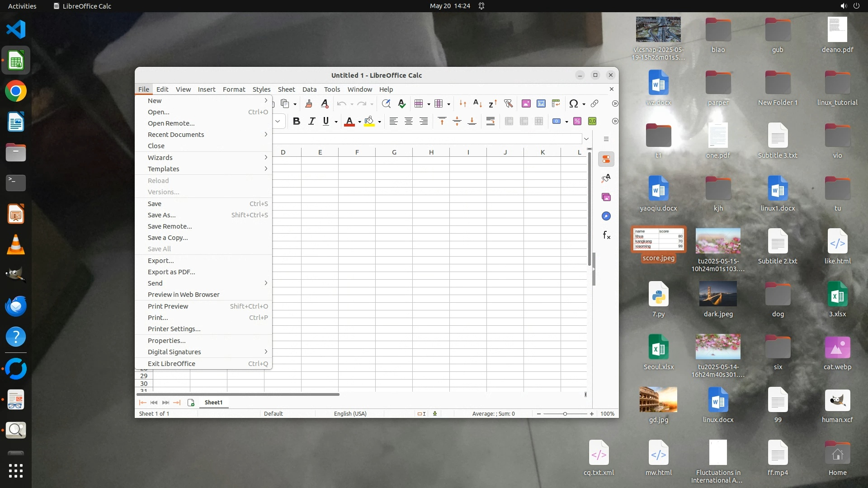This screenshot has width=868, height=488.
Task: Click the Insert Hyperlink chain icon
Action: [x=594, y=103]
